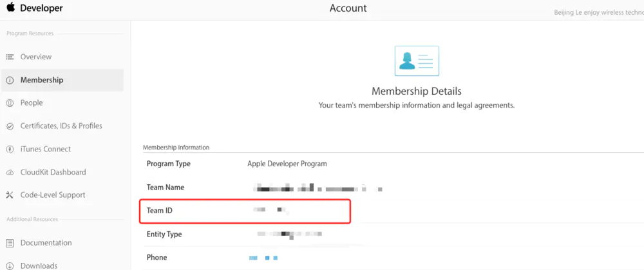Viewport: 644px width, 270px height.
Task: Click the membership ID card illustration
Action: click(x=417, y=61)
